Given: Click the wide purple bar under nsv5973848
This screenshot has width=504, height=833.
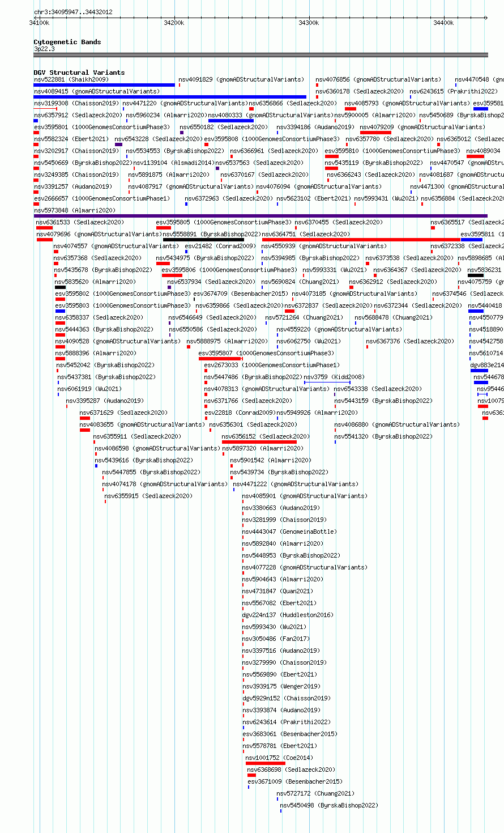Looking at the screenshot, I should coord(260,216).
